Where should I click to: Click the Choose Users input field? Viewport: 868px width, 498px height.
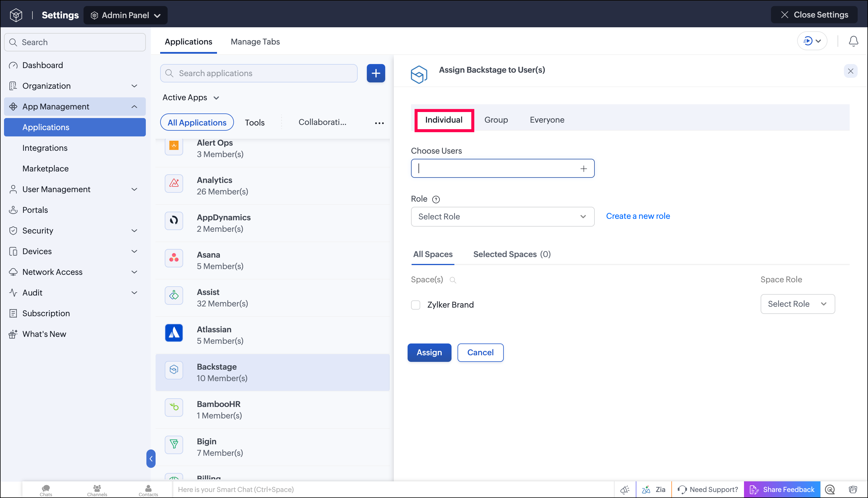pyautogui.click(x=502, y=168)
